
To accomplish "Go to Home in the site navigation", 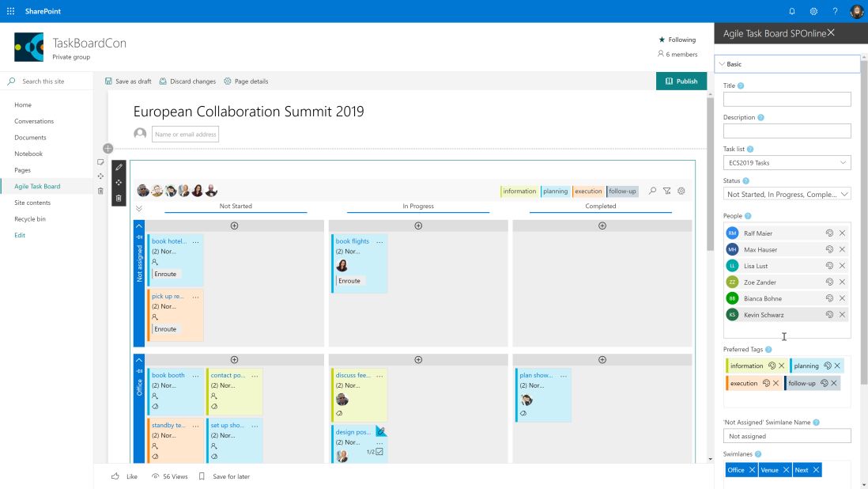I will [23, 104].
